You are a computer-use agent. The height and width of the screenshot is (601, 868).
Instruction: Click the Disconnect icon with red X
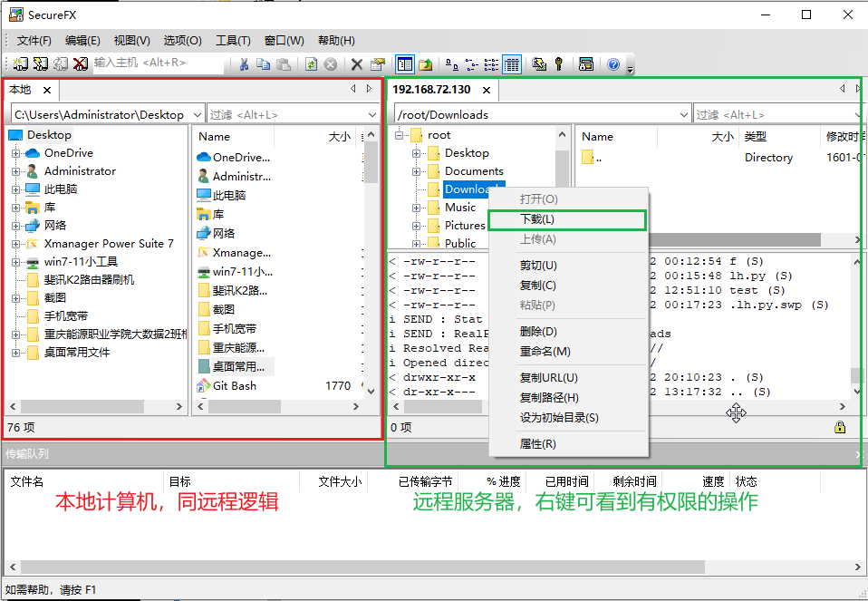point(81,64)
